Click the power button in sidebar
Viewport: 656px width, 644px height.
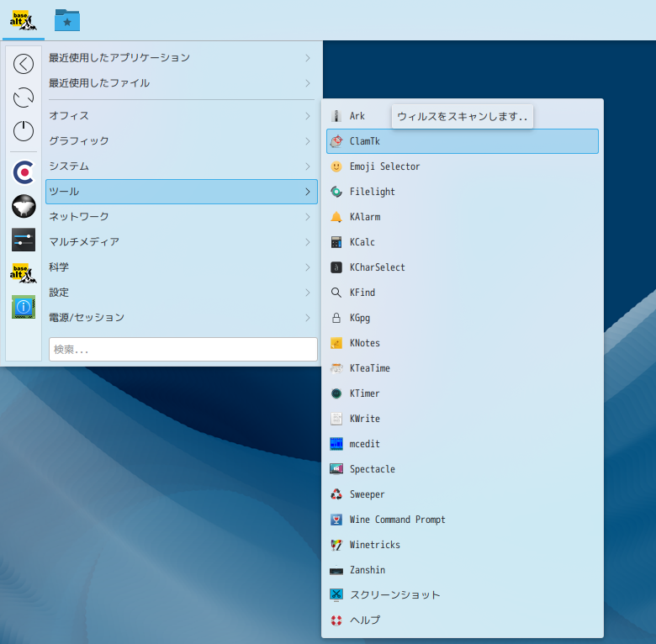coord(24,131)
